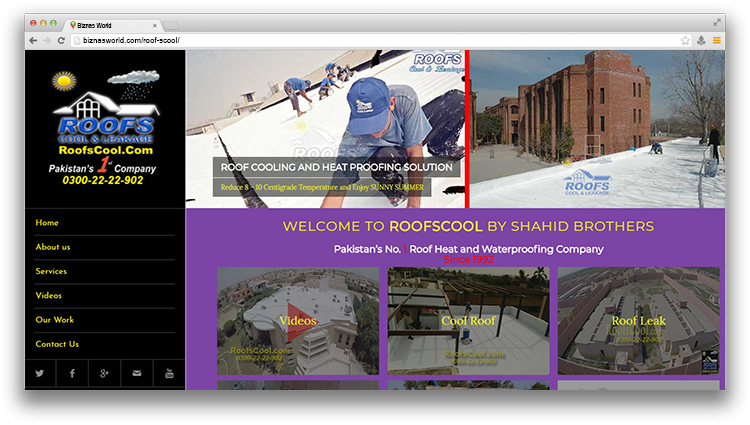Click the page favicon in the address bar
This screenshot has height=425, width=750.
click(x=77, y=41)
